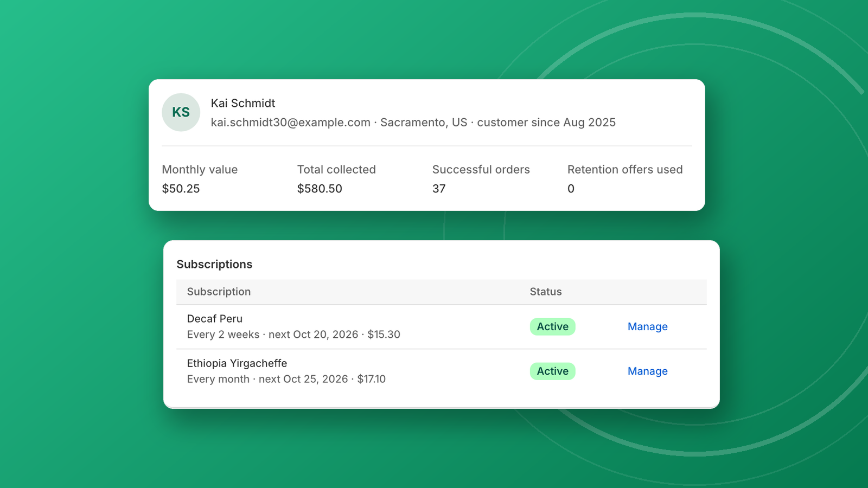Click the Ethiopia Yirgacheffe subscription name

point(237,363)
